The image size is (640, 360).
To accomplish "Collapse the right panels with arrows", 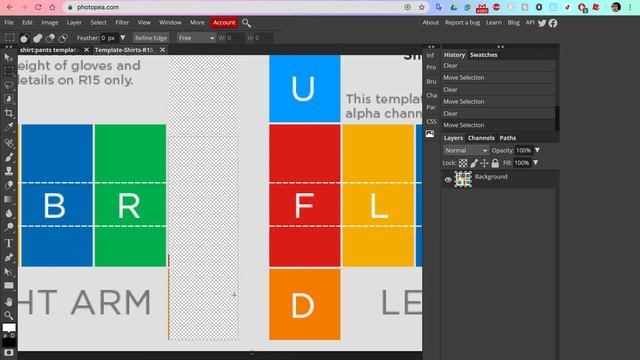I will tap(501, 47).
